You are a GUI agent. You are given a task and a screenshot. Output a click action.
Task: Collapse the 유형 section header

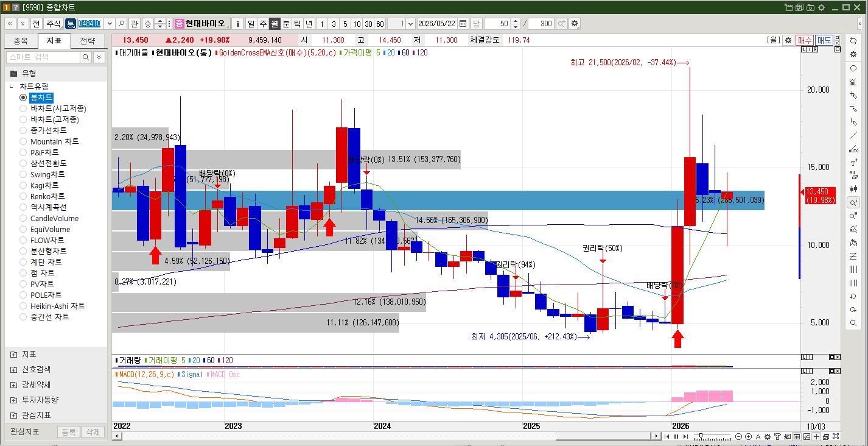pos(56,73)
